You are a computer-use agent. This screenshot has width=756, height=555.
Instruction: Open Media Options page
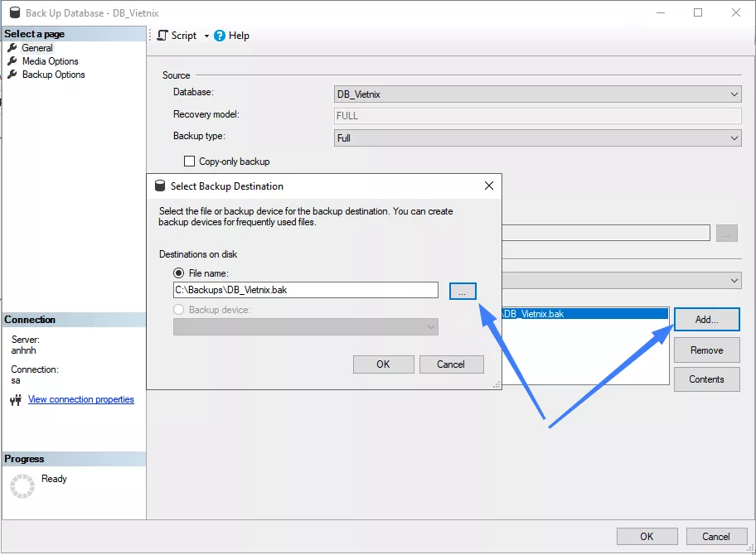point(50,61)
